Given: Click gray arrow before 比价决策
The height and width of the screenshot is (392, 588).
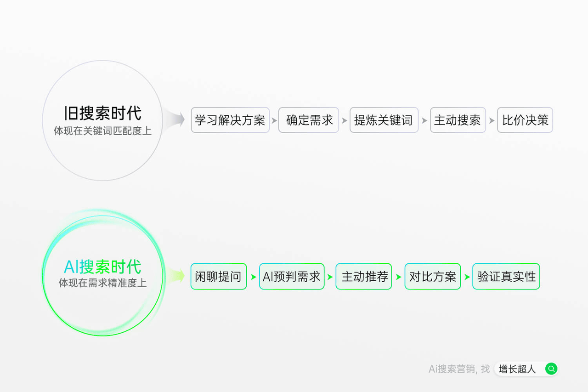Looking at the screenshot, I should (x=492, y=120).
